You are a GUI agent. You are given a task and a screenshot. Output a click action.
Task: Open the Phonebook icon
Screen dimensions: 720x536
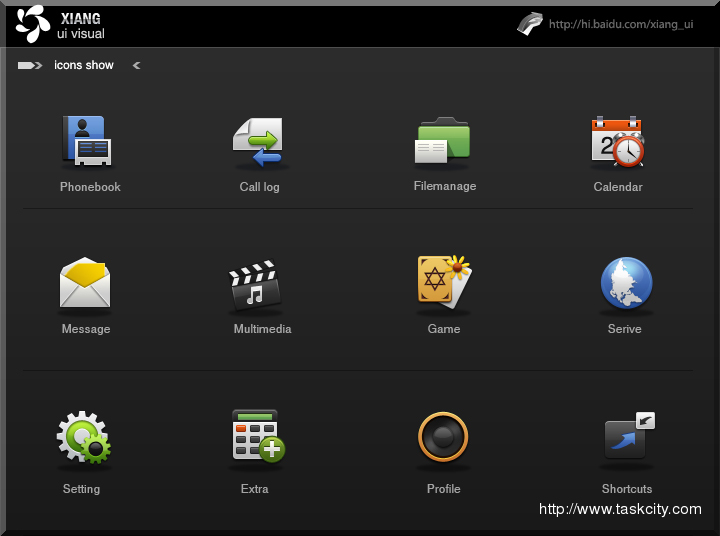(86, 140)
